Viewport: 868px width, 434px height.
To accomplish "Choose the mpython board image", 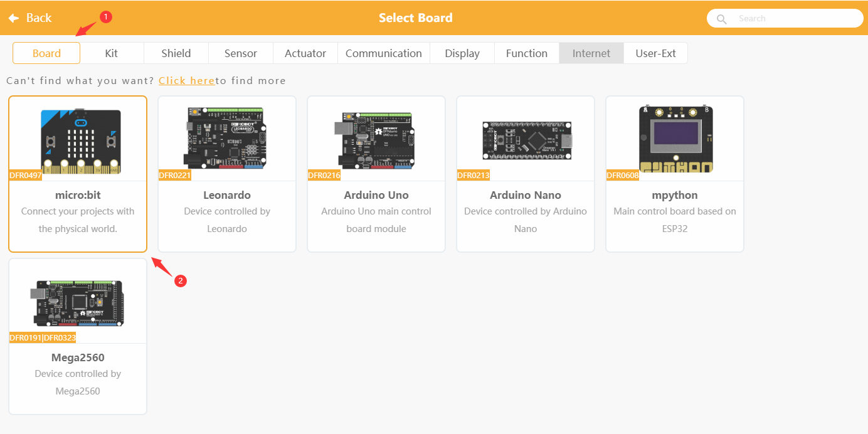I will pyautogui.click(x=676, y=139).
